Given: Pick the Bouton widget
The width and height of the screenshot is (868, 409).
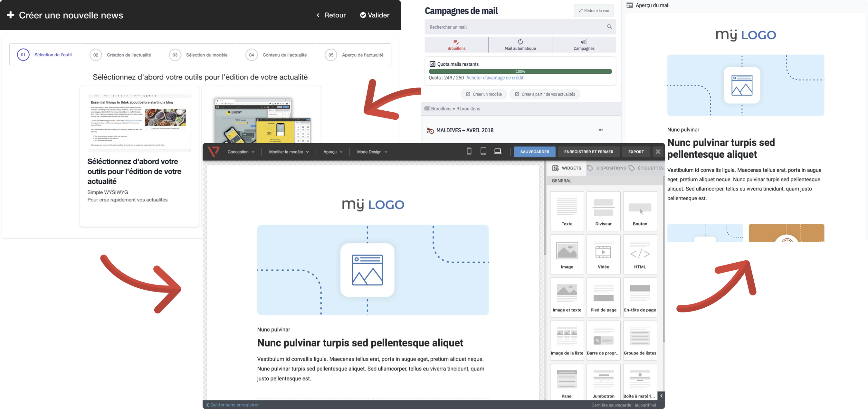Looking at the screenshot, I should (x=640, y=211).
